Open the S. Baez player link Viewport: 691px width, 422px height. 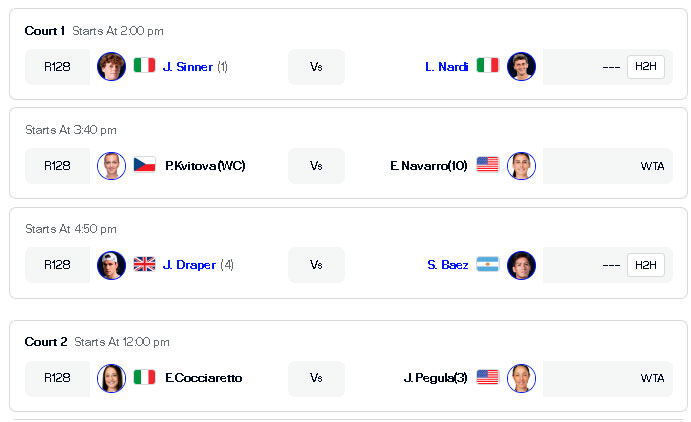[x=448, y=265]
